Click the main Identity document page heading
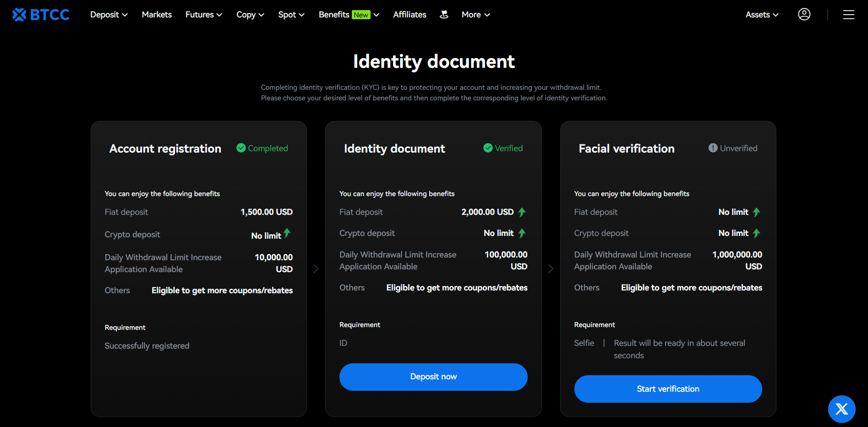Viewport: 868px width, 427px height. tap(434, 62)
